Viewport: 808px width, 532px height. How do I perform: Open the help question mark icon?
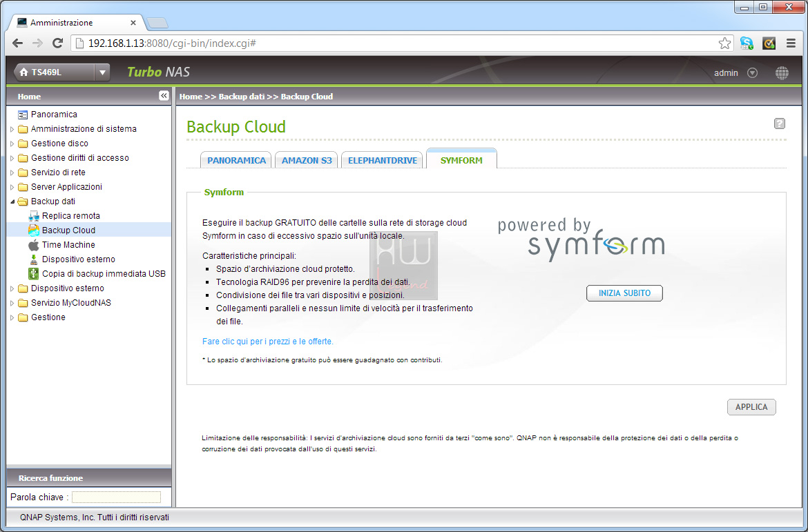click(780, 124)
